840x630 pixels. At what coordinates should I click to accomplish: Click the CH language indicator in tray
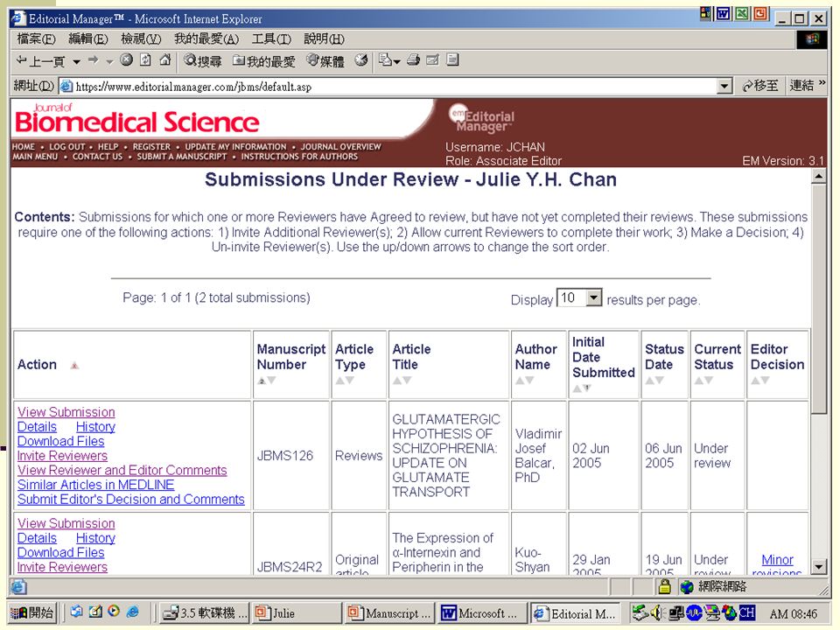(746, 612)
